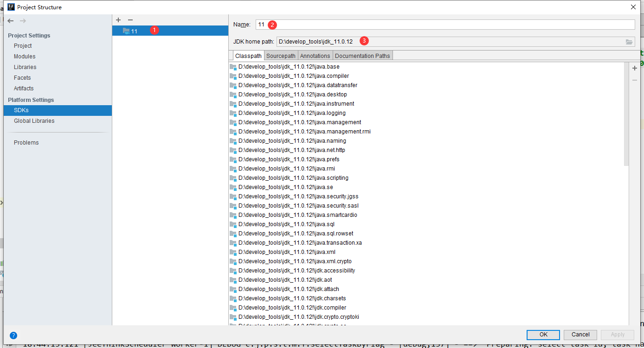Select the java.naming classpath entry
The width and height of the screenshot is (644, 348).
[288, 141]
